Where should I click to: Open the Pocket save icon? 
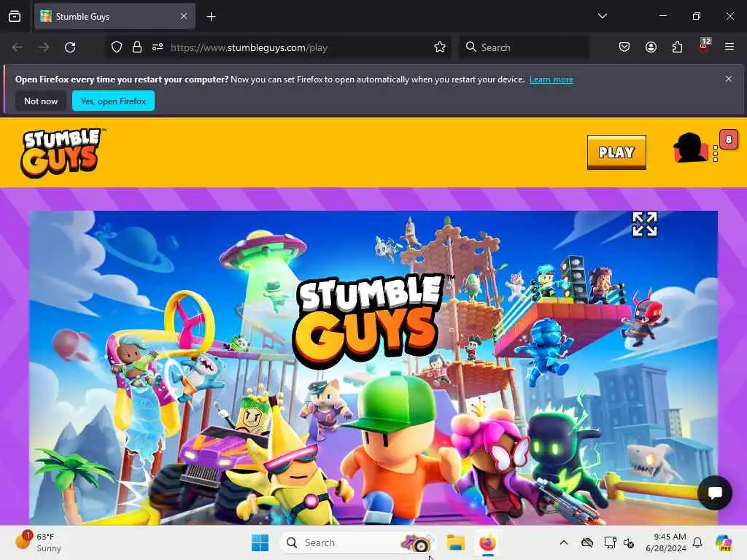tap(624, 47)
